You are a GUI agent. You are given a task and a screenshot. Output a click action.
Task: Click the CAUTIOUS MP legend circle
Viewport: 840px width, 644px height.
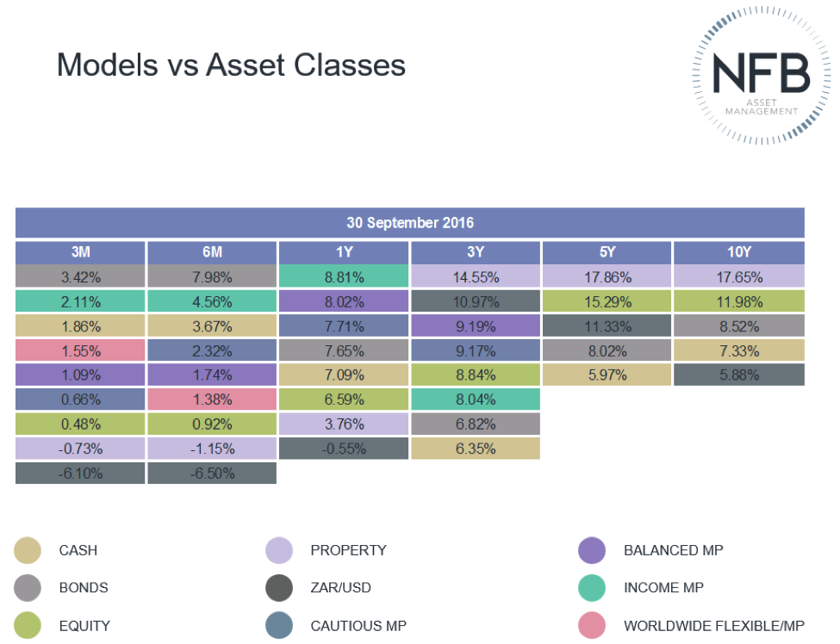click(281, 626)
